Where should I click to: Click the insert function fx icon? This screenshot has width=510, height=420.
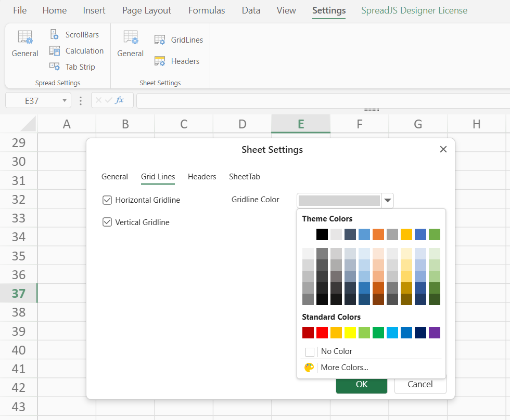coord(119,100)
